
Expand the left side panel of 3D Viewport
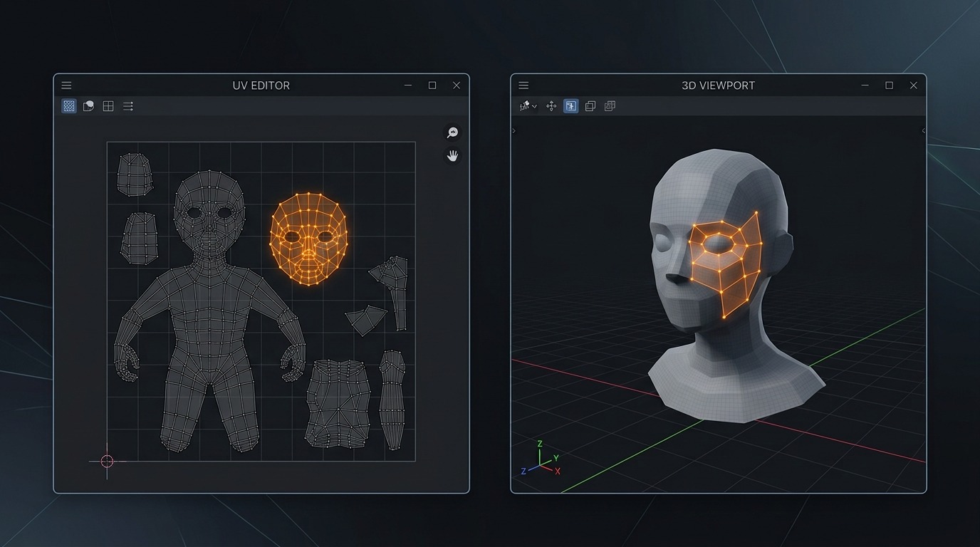tap(514, 131)
